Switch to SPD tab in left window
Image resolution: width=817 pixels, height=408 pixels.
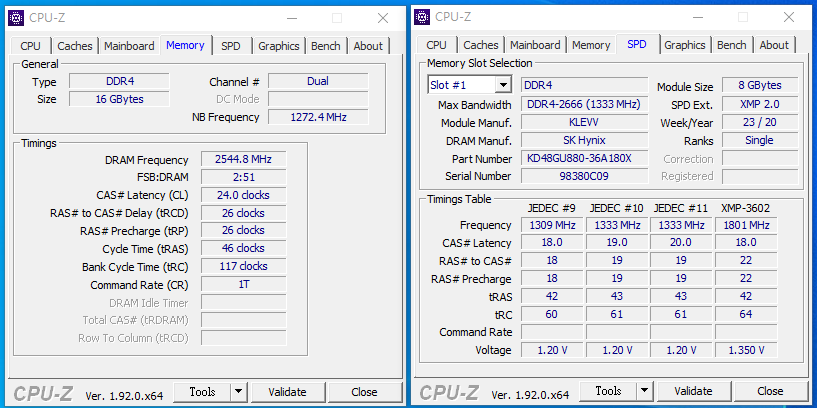click(x=231, y=46)
